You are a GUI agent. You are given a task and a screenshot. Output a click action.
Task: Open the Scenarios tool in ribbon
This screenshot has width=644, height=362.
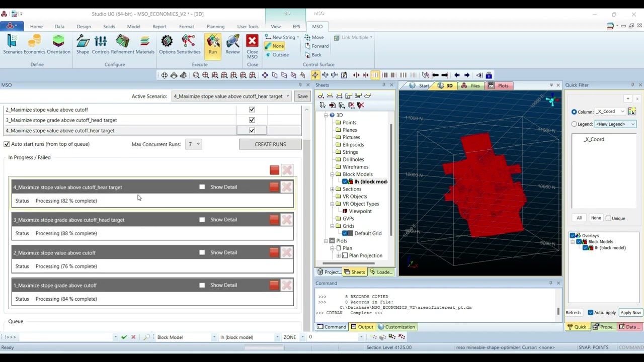point(13,44)
